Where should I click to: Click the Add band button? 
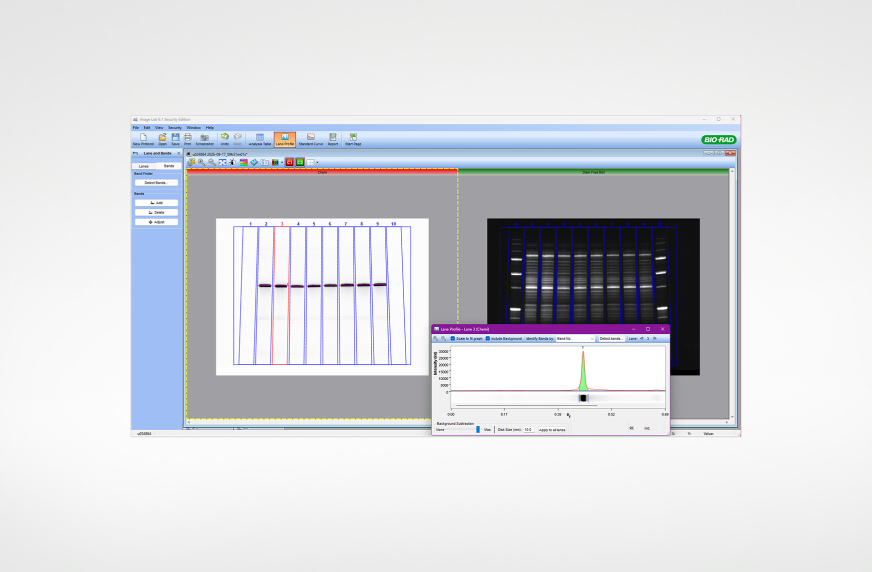coord(156,203)
